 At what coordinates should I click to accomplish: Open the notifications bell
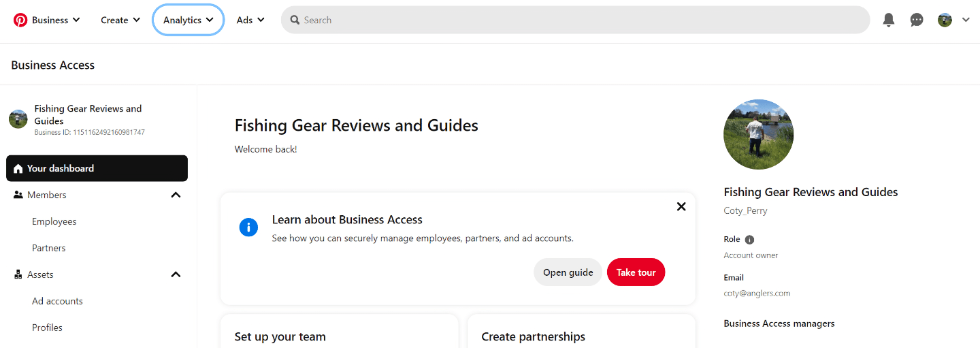coord(889,20)
